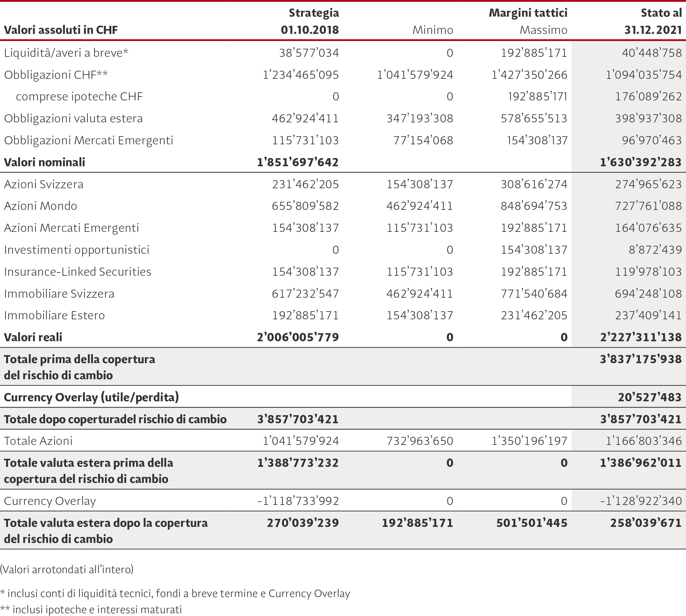Select the value 176'089'262
686x616 pixels.
649,97
